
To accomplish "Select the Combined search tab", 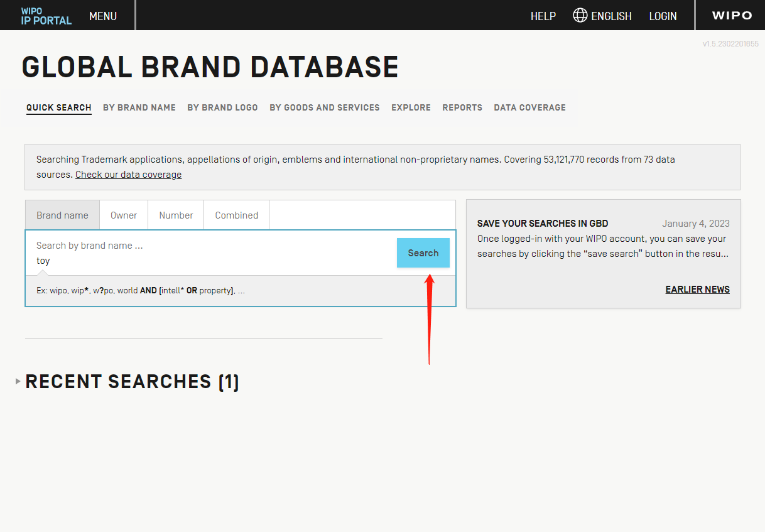I will pyautogui.click(x=237, y=215).
